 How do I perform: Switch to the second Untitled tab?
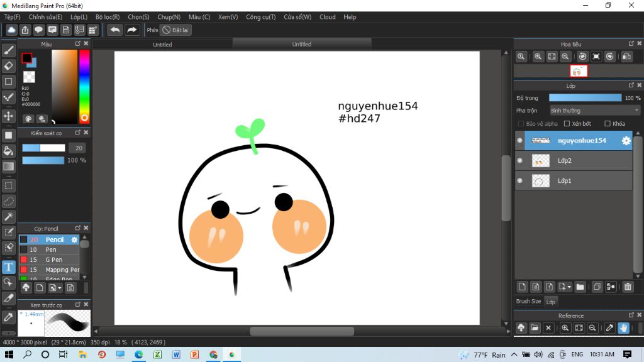(302, 45)
